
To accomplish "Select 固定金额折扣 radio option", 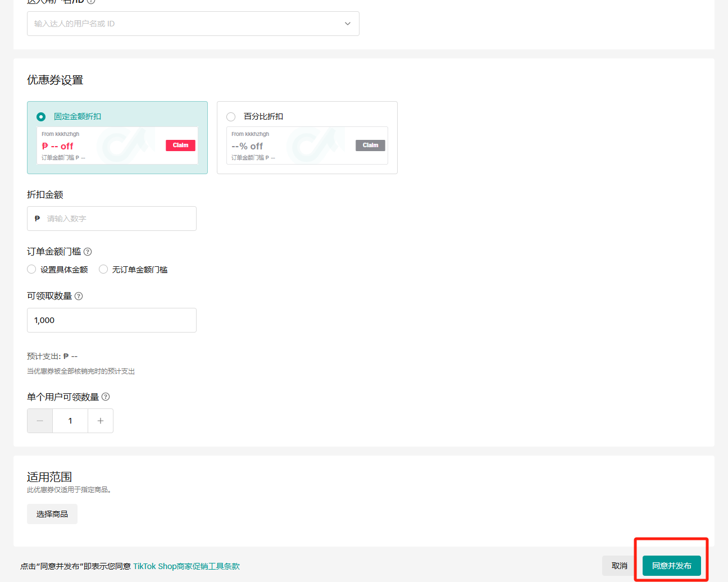I will [41, 117].
